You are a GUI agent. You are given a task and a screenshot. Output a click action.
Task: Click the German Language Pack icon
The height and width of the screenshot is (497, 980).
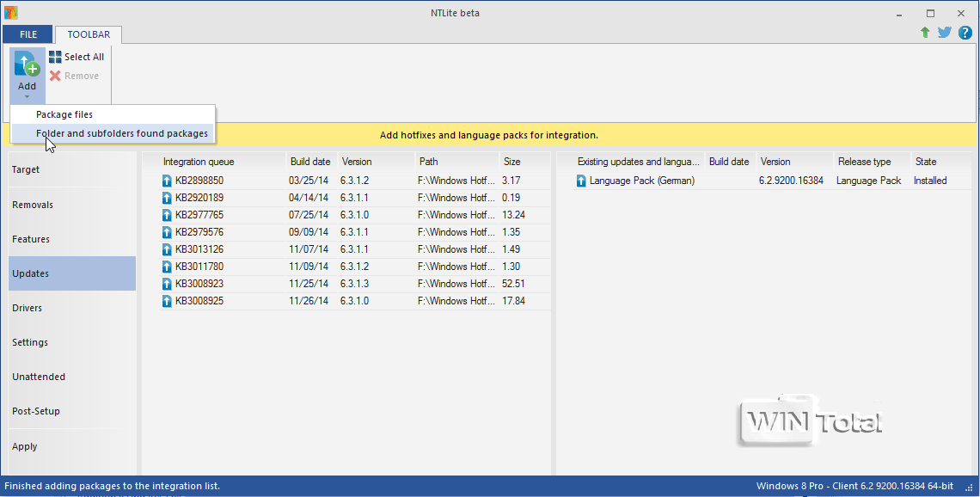tap(582, 181)
